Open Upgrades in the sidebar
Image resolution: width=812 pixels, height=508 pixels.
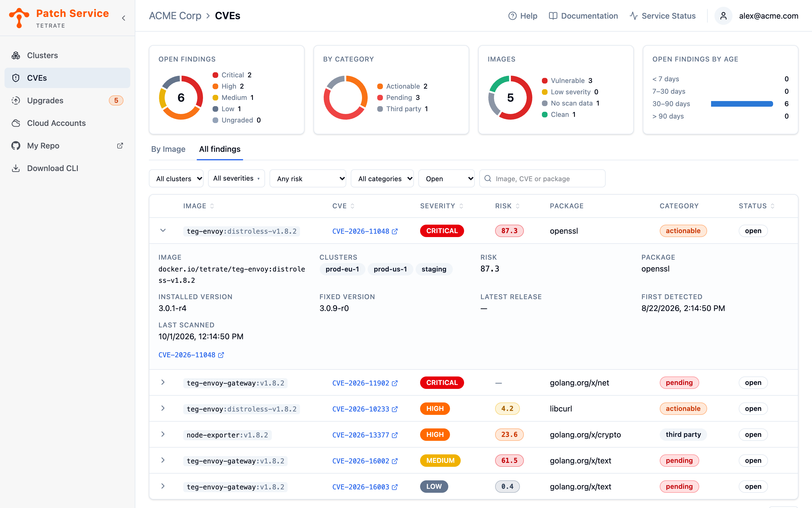coord(67,100)
